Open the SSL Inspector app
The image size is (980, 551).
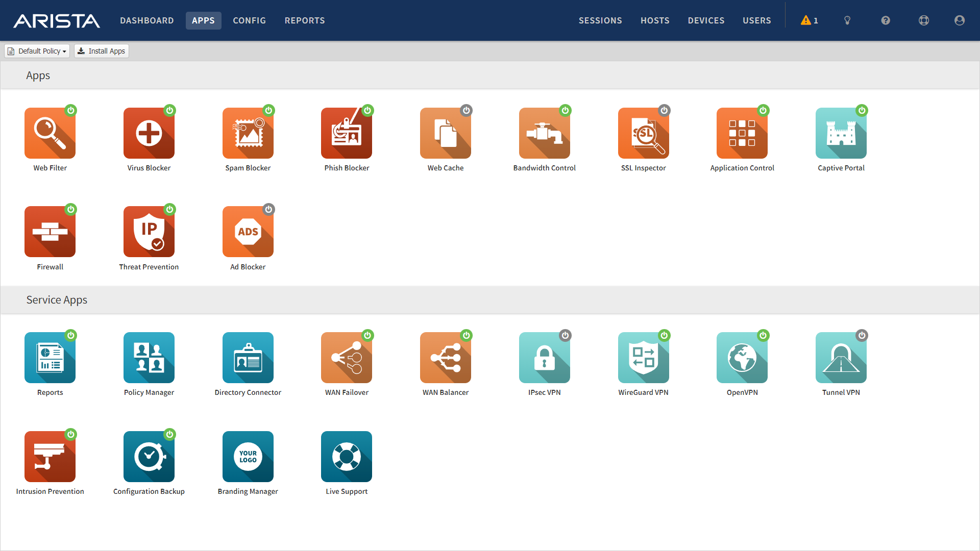pyautogui.click(x=643, y=133)
